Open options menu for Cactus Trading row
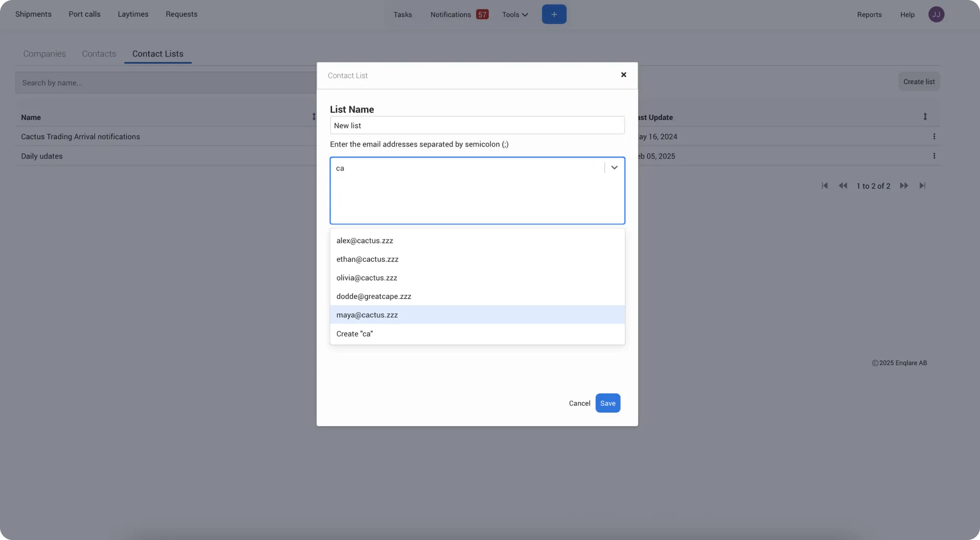The width and height of the screenshot is (980, 540). click(x=934, y=136)
